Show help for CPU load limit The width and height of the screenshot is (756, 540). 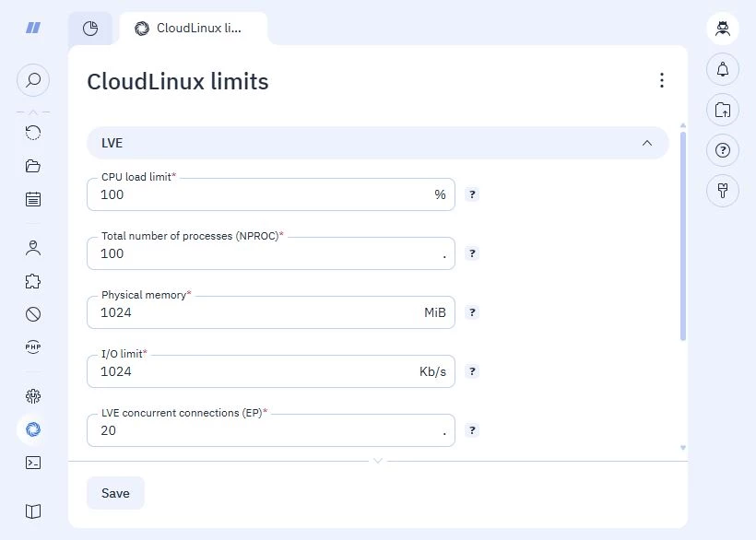pos(472,194)
